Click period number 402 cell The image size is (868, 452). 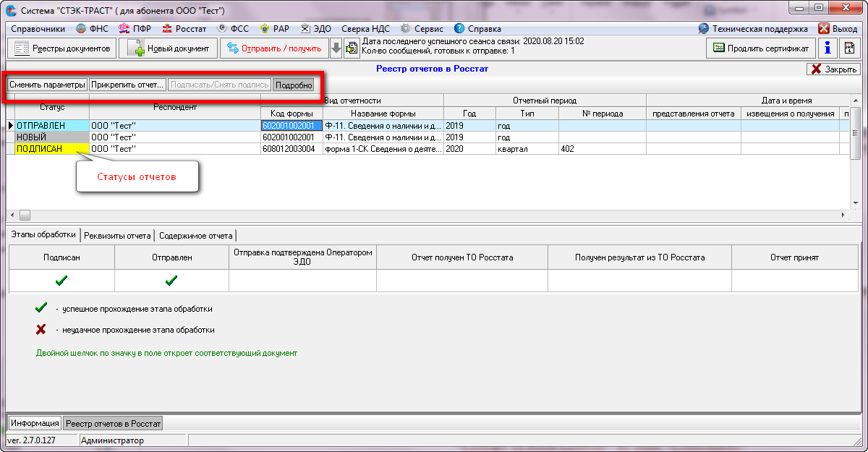pyautogui.click(x=602, y=148)
